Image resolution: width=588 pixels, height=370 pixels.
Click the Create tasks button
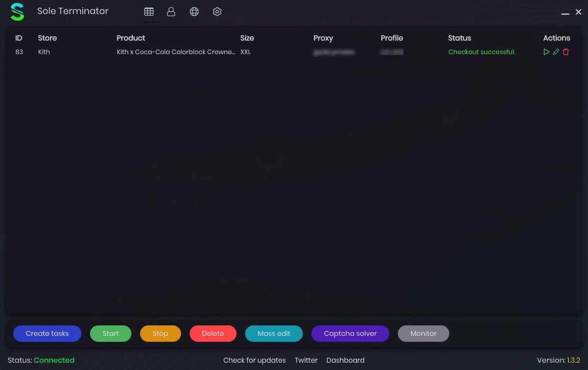pos(47,333)
